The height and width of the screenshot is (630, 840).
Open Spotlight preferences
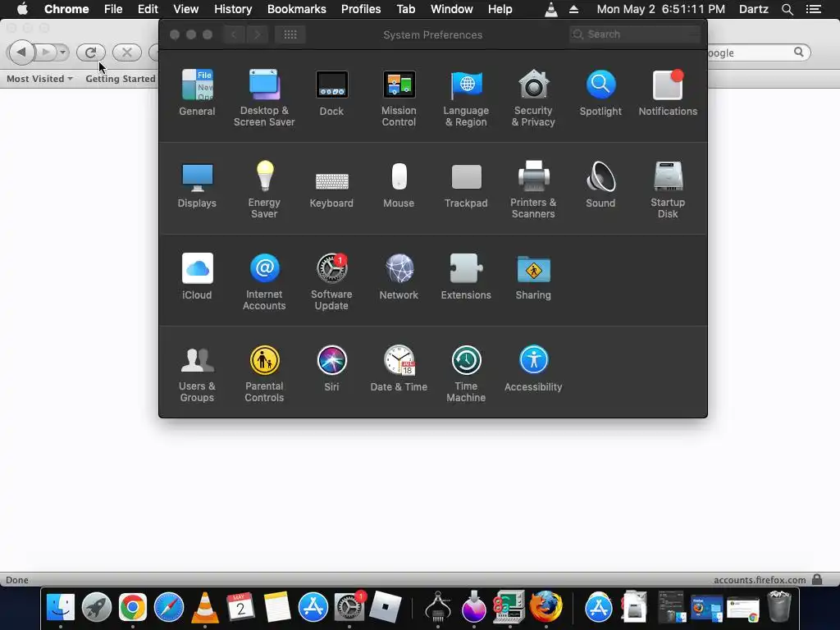coord(600,92)
